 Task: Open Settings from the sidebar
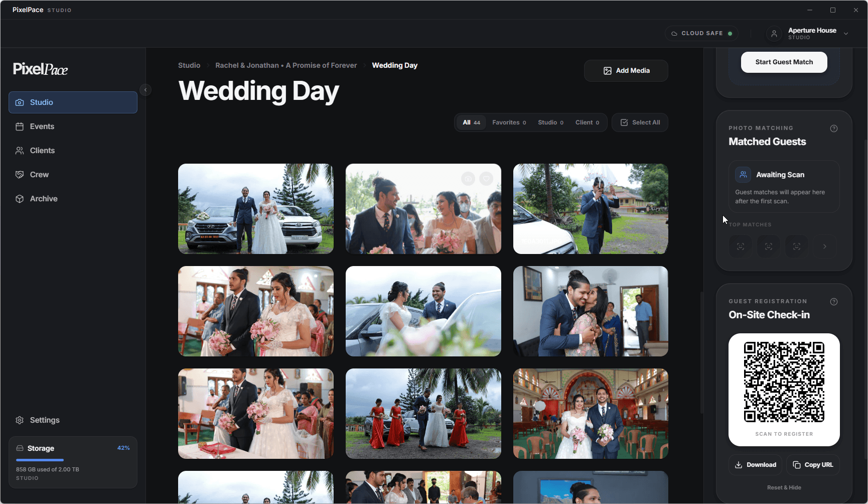coord(73,420)
